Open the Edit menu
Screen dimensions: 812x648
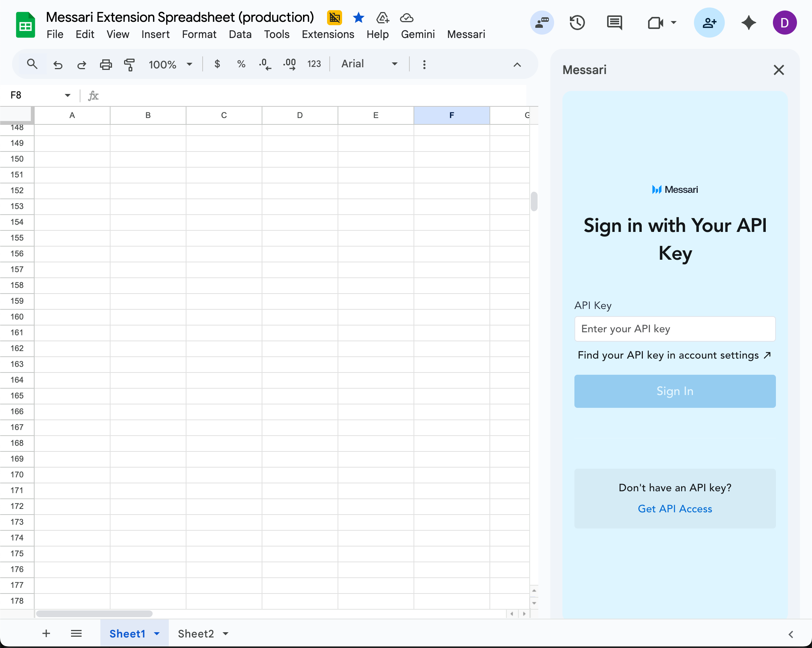[85, 34]
